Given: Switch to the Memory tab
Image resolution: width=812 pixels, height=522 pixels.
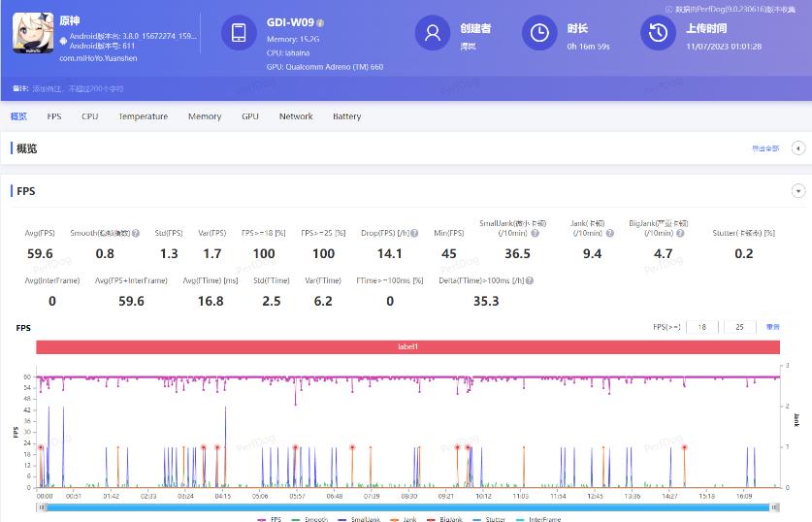Looking at the screenshot, I should pos(205,116).
